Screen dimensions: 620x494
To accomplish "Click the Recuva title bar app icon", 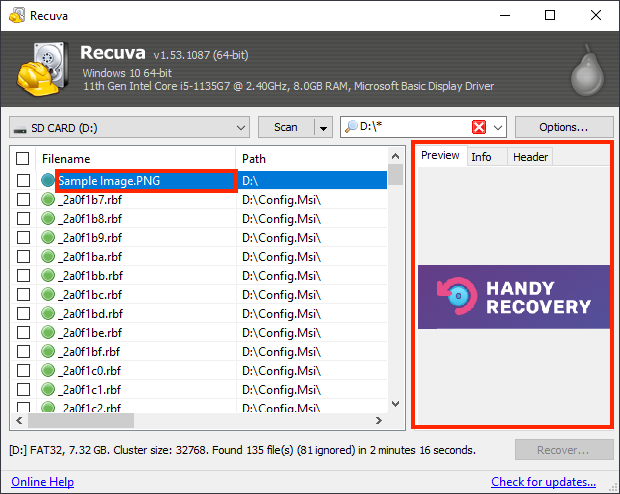I will pos(17,15).
